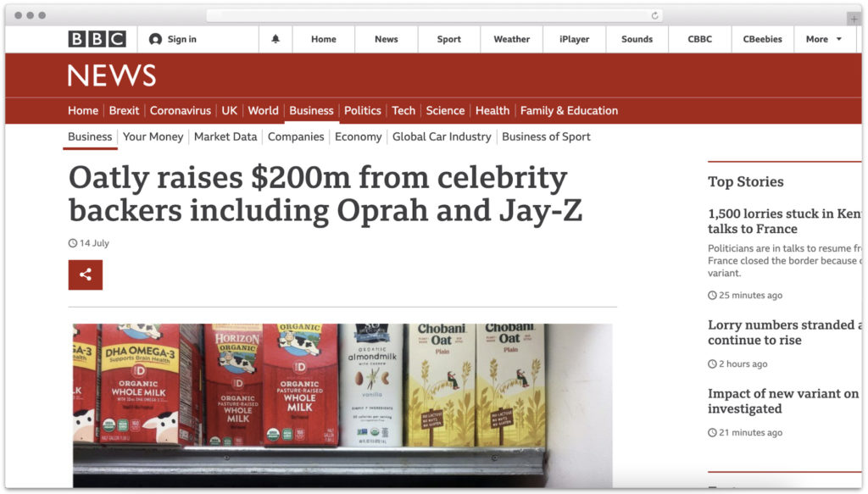This screenshot has width=868, height=494.
Task: Open the Weather section
Action: (x=511, y=39)
